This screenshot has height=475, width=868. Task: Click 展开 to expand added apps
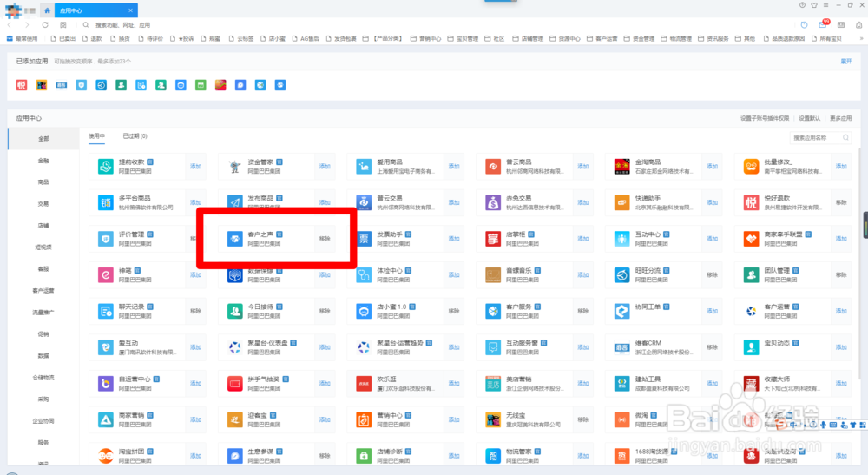pyautogui.click(x=845, y=62)
